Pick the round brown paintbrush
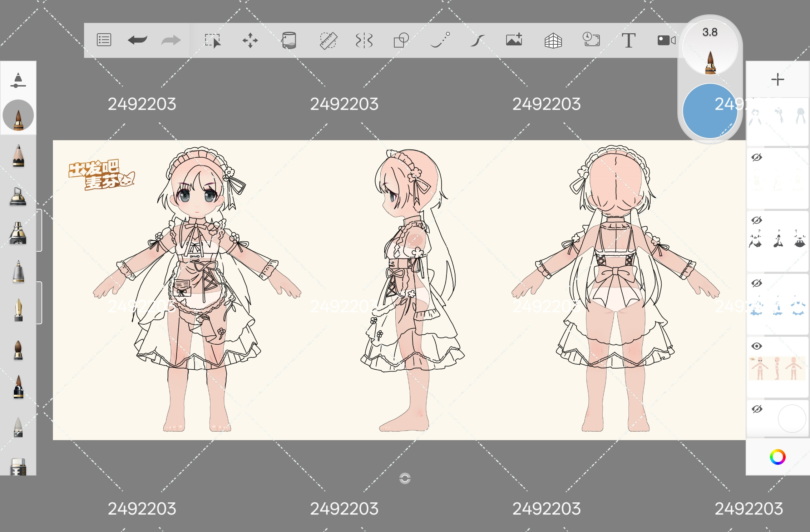 coord(18,349)
